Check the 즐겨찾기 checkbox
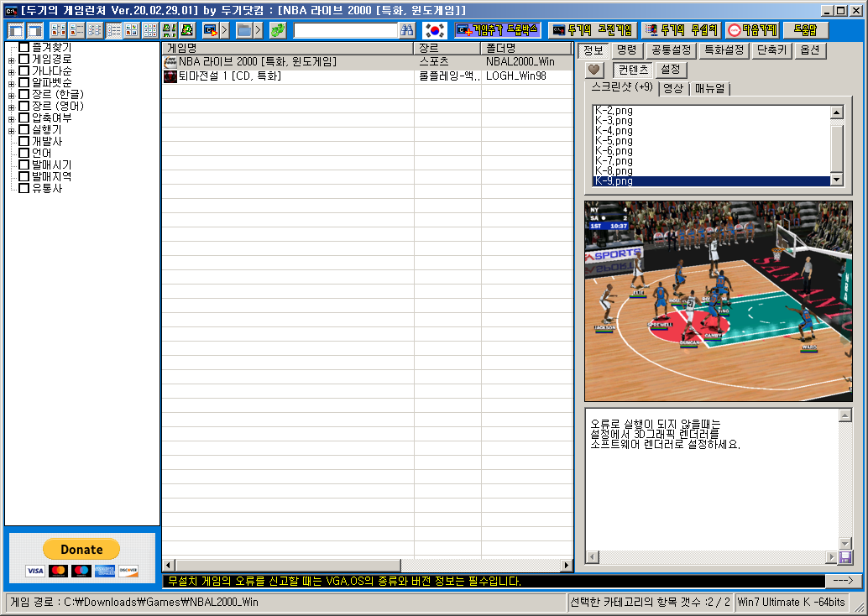 coord(24,47)
